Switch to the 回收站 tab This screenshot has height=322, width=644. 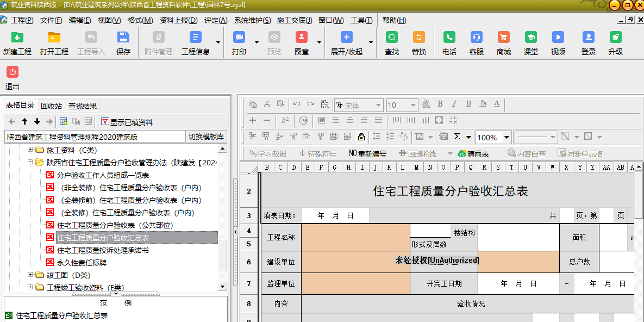click(x=51, y=106)
